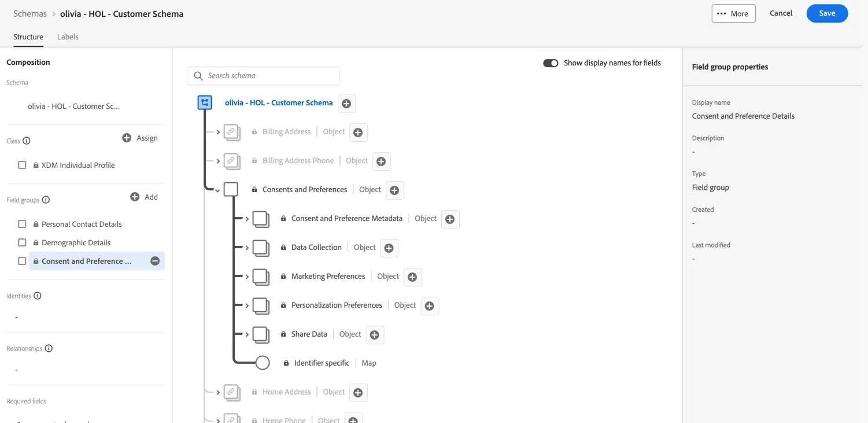Click info icon next to Field groups
The image size is (868, 423).
(x=46, y=200)
